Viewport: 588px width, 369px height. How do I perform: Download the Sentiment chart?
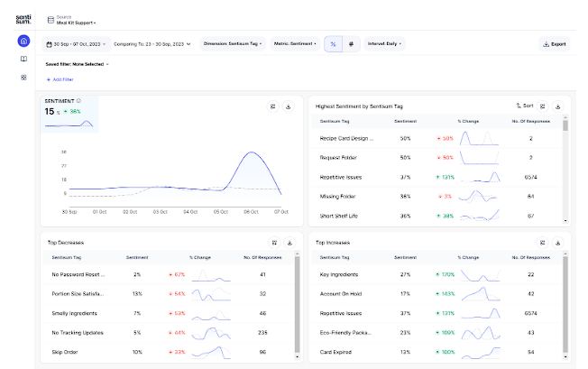pyautogui.click(x=289, y=106)
